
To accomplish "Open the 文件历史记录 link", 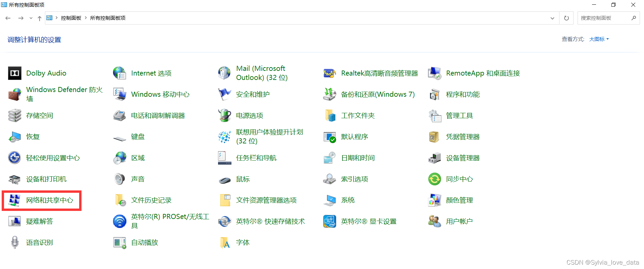I will tap(151, 200).
